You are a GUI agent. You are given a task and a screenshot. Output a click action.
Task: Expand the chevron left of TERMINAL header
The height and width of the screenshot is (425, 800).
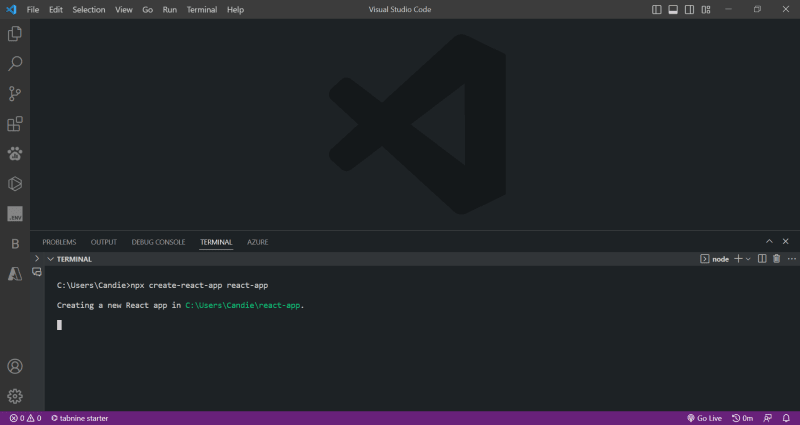37,259
